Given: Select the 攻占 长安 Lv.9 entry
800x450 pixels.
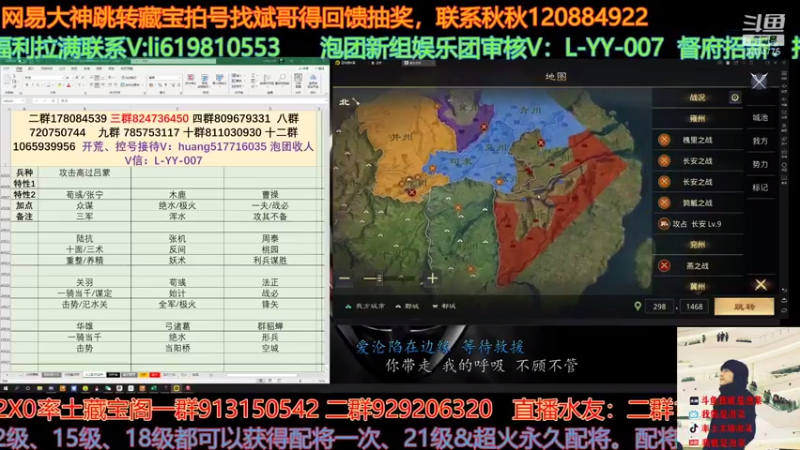Looking at the screenshot, I should [697, 224].
